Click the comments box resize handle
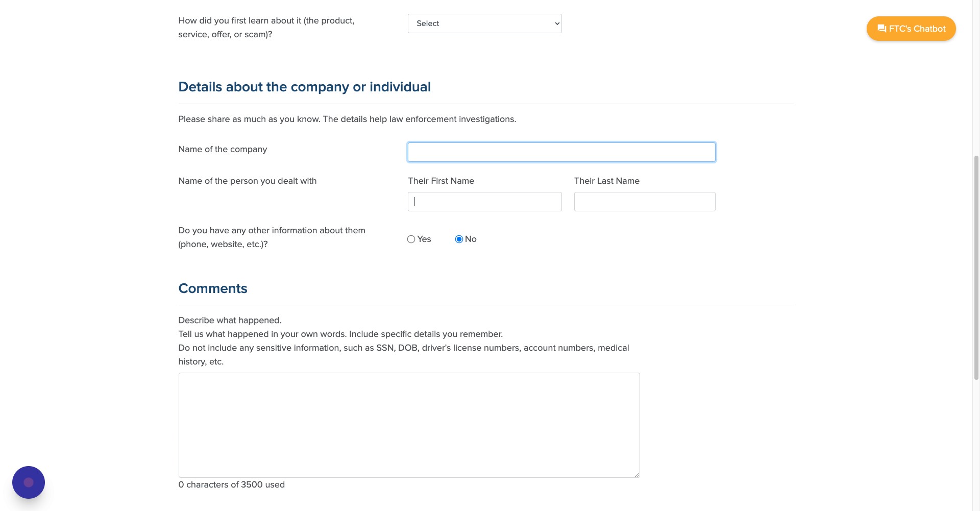 (x=636, y=474)
